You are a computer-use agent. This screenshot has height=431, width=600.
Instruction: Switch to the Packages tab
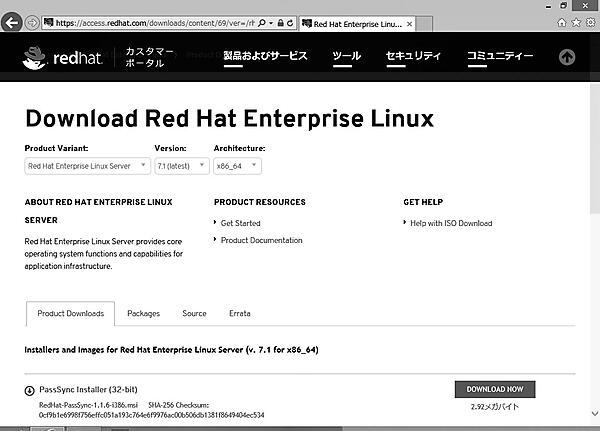pyautogui.click(x=143, y=313)
